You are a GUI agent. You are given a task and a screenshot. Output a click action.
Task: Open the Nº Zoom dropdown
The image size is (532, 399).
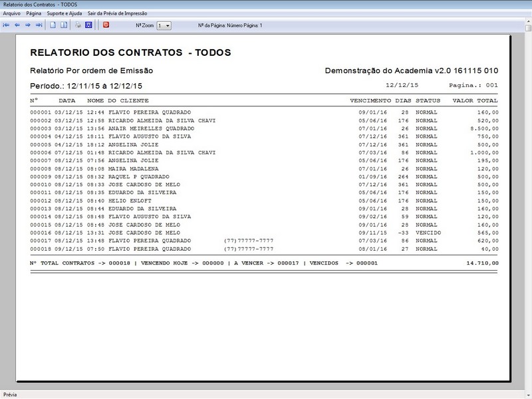coord(164,25)
